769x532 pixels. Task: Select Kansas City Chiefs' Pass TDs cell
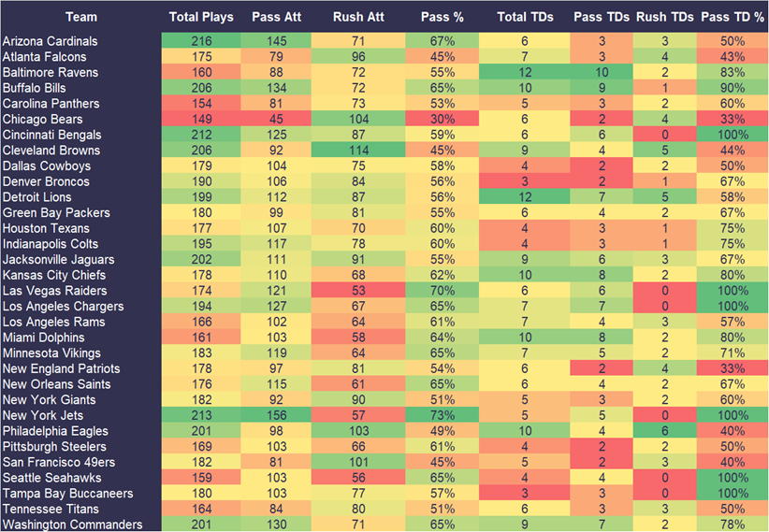tap(601, 275)
